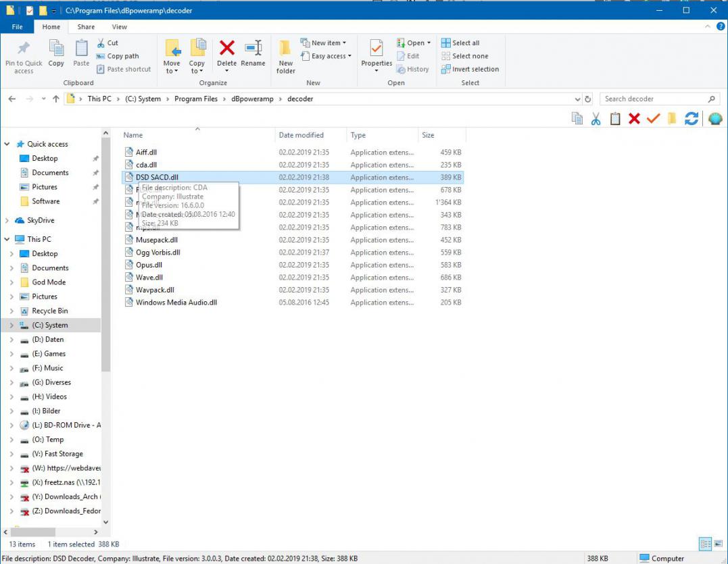Click the Delete icon in the ribbon

pyautogui.click(x=227, y=54)
